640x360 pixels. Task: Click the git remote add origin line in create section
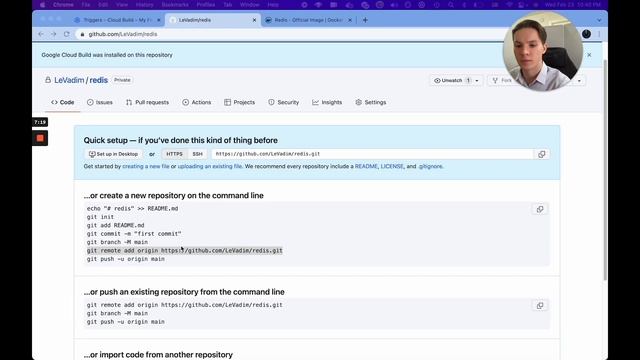point(184,251)
